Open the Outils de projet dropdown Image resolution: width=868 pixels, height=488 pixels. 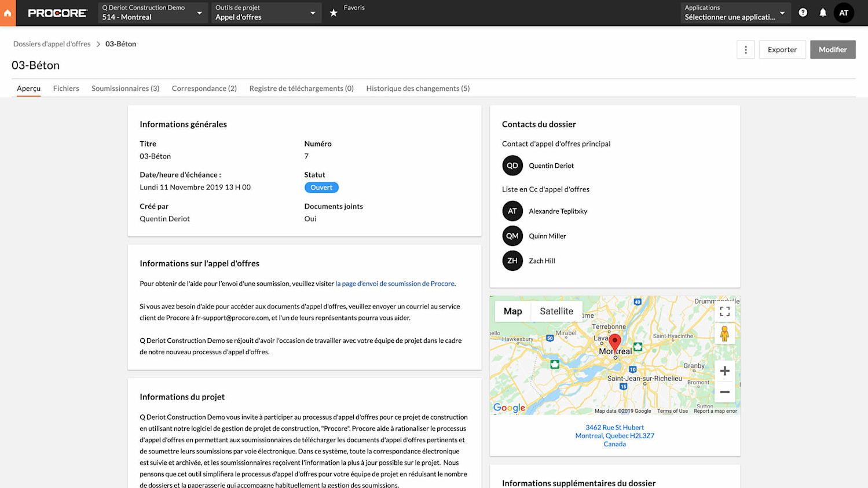point(266,13)
